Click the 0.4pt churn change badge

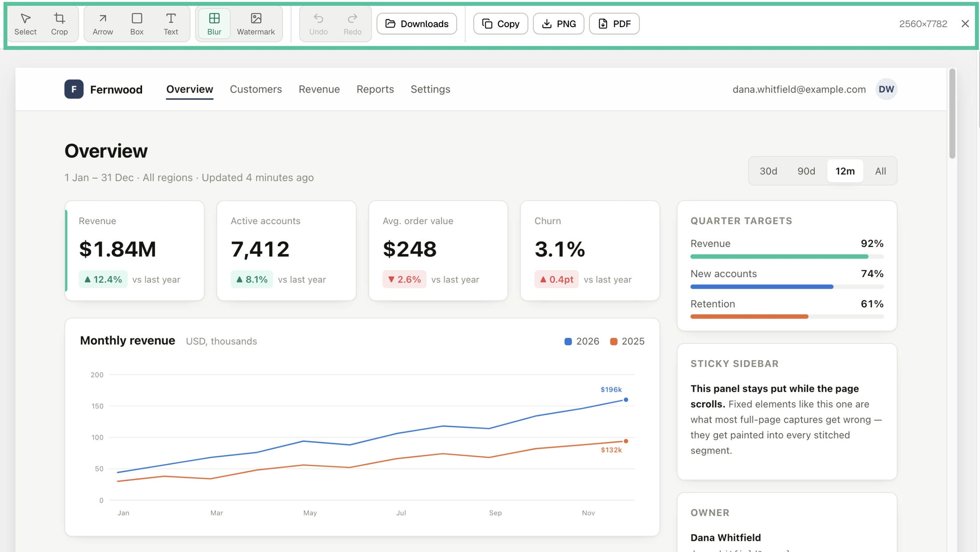[x=556, y=279]
